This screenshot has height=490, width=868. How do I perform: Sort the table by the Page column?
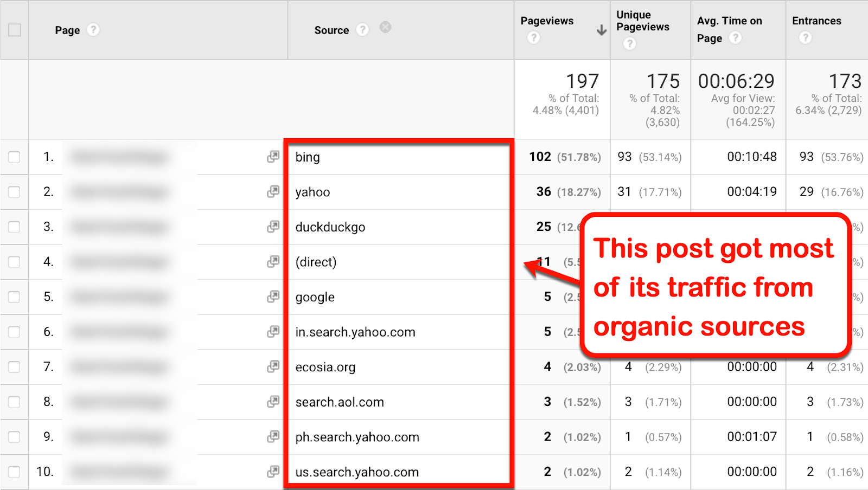click(67, 30)
